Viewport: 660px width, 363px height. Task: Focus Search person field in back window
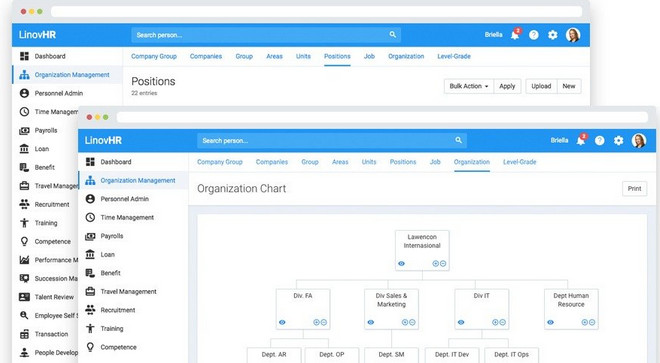point(266,35)
